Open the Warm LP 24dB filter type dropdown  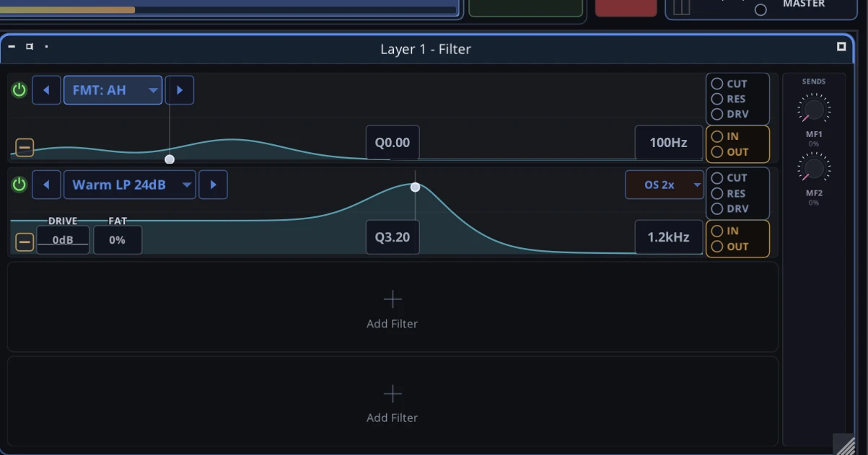tap(130, 185)
